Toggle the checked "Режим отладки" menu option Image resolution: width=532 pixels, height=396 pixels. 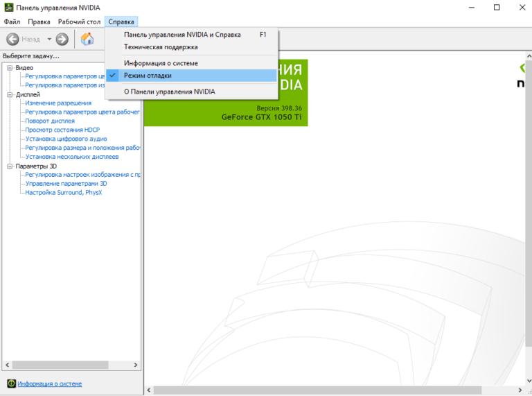148,75
